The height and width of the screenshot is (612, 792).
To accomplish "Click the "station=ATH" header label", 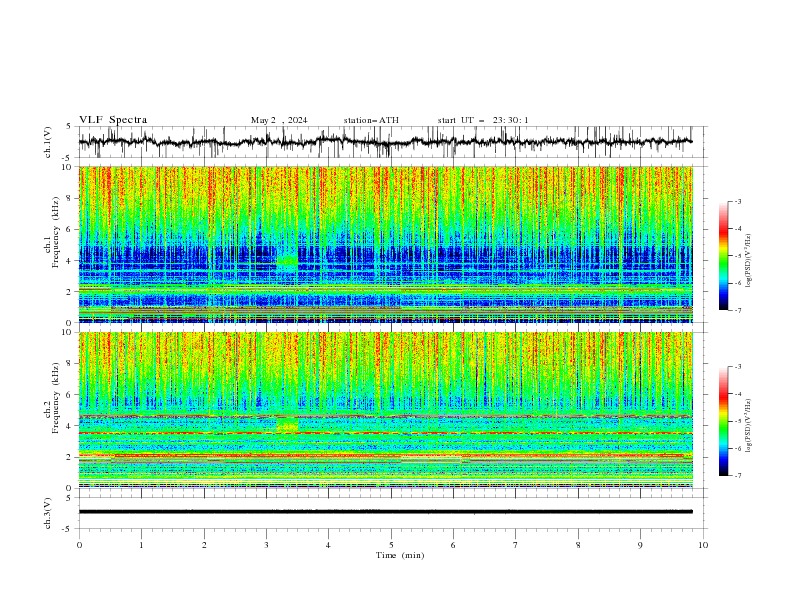I will tap(371, 120).
